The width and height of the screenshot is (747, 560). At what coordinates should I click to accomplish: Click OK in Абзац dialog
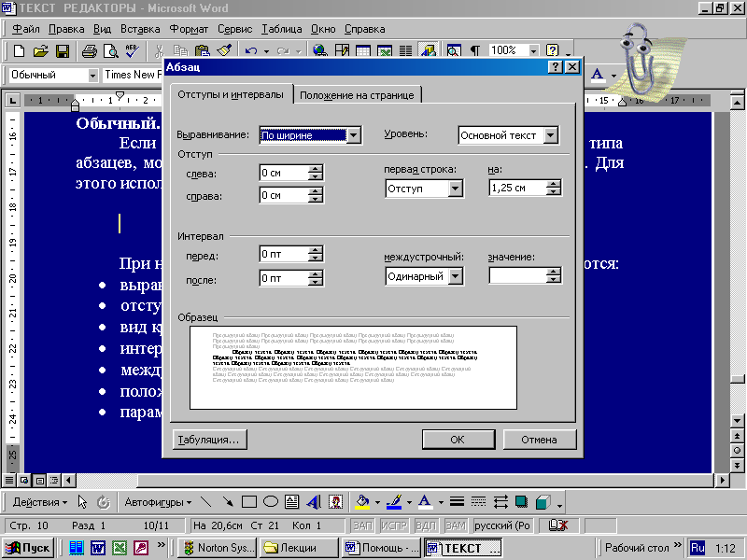458,440
